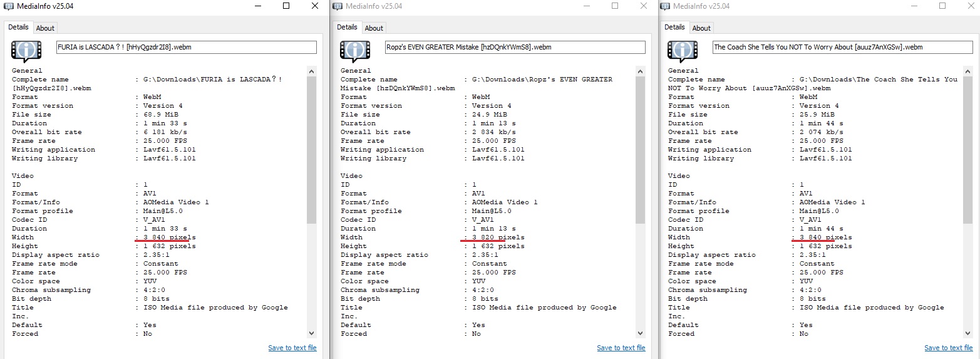This screenshot has width=980, height=359.
Task: Click the MediaInfo film icon for Ropz's file
Action: pyautogui.click(x=355, y=50)
